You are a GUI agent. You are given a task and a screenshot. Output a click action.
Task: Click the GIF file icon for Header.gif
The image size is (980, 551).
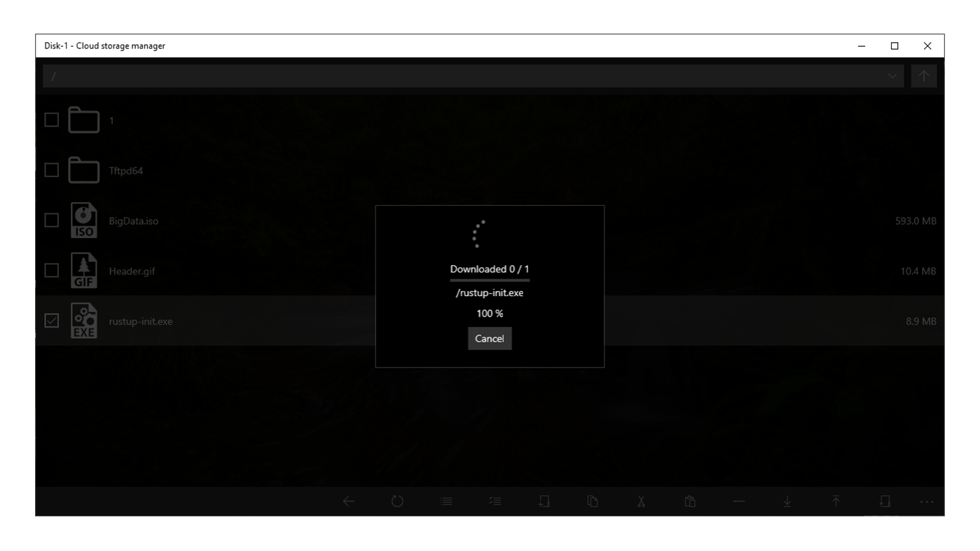point(83,271)
